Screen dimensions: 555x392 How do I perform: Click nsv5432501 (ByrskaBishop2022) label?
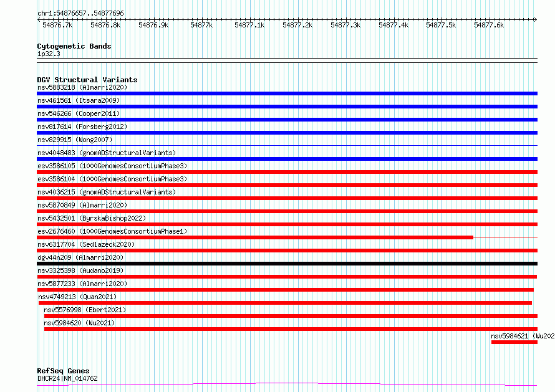[92, 218]
